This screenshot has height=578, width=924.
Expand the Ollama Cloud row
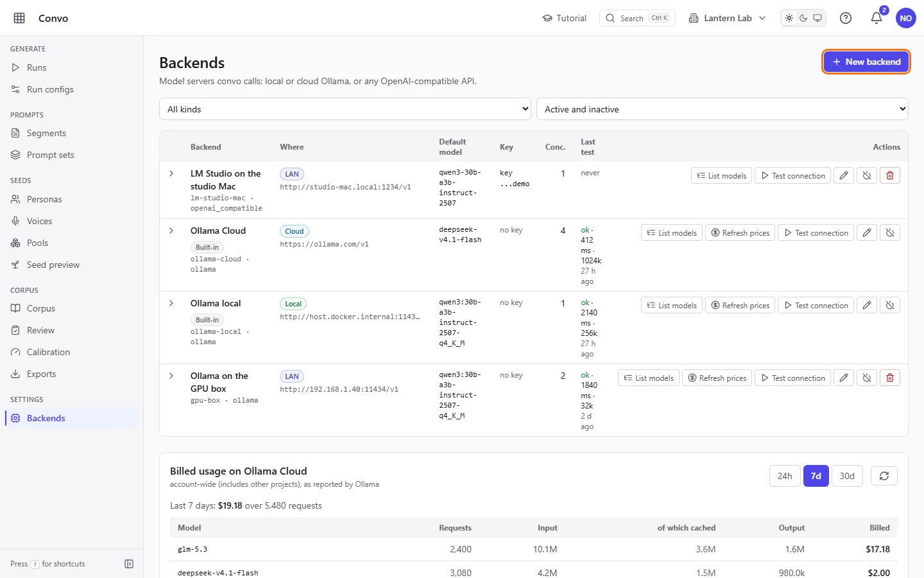click(x=171, y=231)
